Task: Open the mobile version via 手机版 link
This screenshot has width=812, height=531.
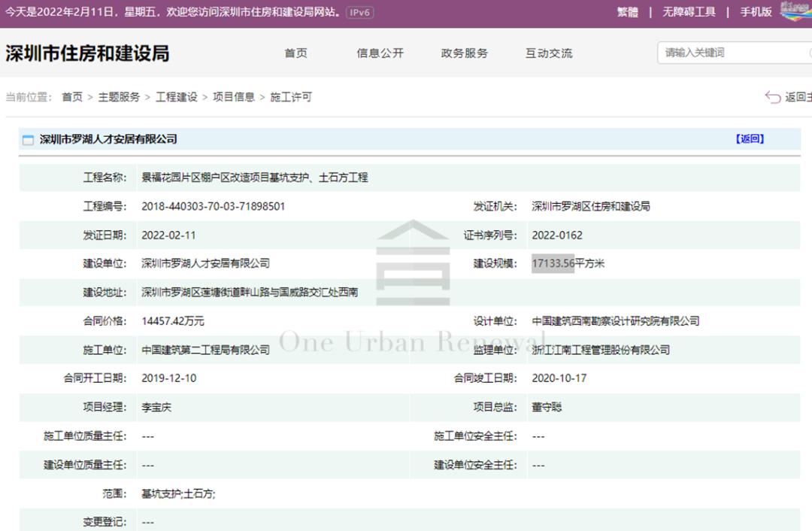Action: [x=755, y=12]
